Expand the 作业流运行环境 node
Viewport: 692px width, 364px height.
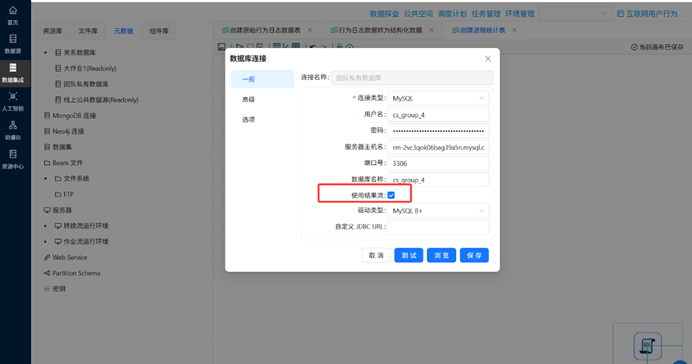[45, 242]
